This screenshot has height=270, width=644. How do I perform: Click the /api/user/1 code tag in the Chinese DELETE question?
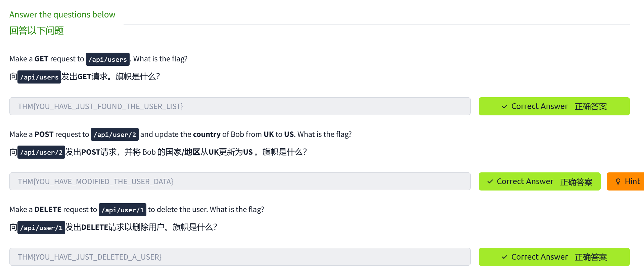tap(41, 228)
